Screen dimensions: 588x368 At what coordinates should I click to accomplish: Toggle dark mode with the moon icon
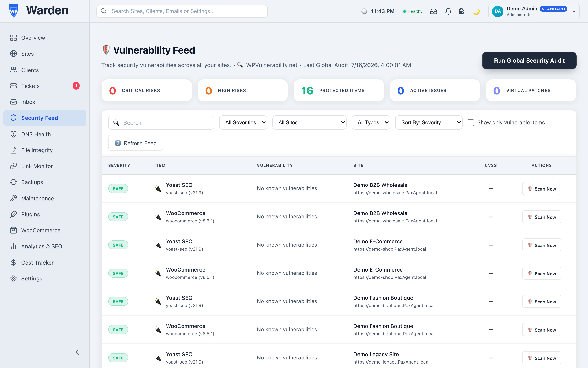pos(476,11)
